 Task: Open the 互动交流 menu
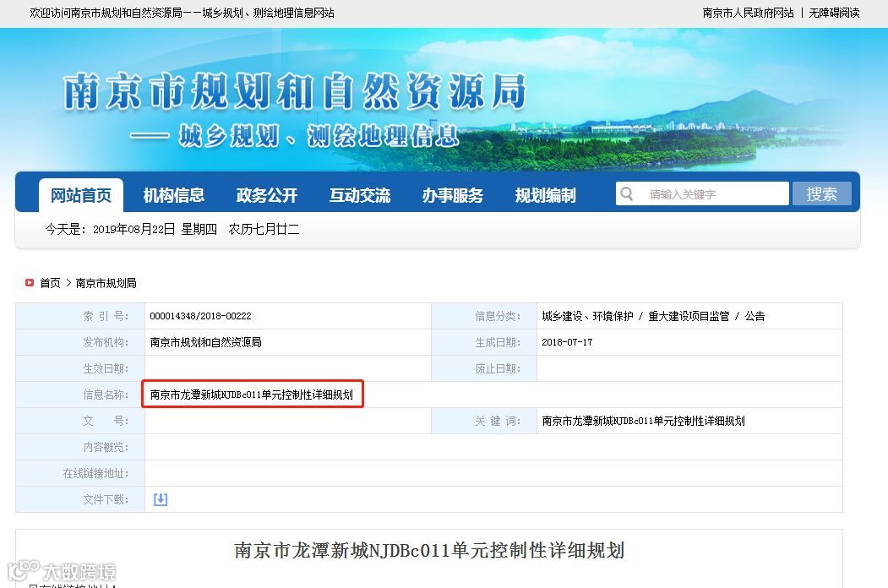pyautogui.click(x=360, y=195)
